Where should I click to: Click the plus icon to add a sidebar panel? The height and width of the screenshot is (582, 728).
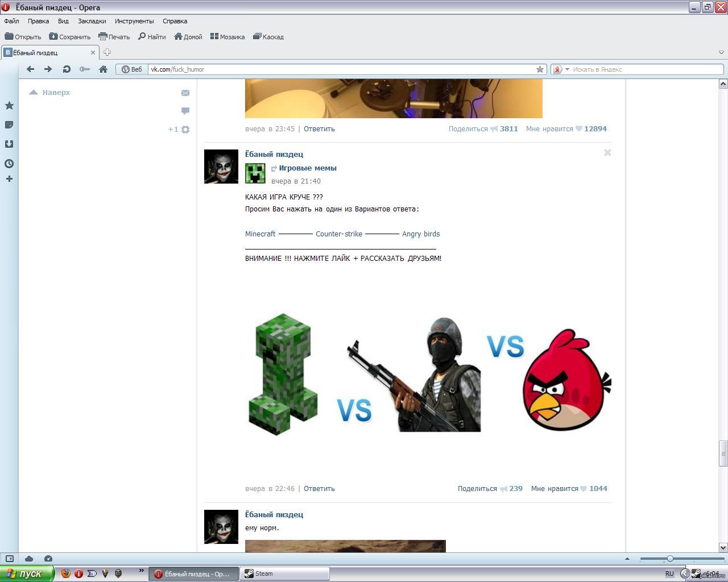coord(9,179)
